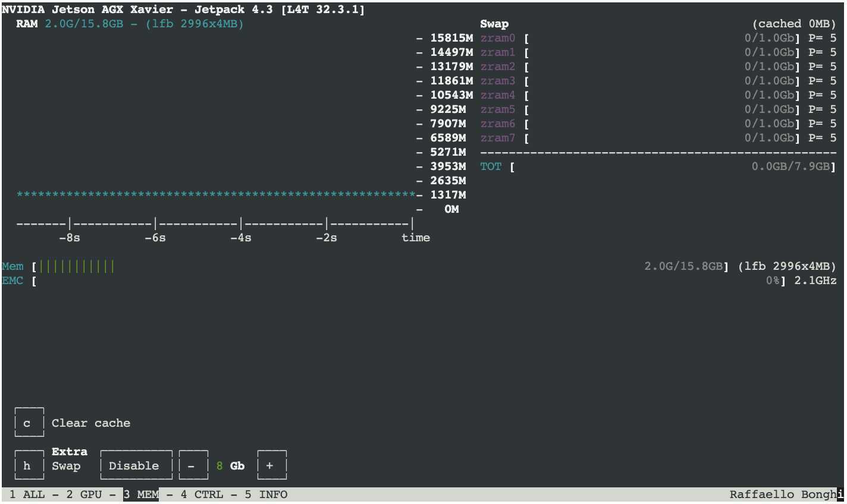Click the RAM 2.0G/15.8GB header value
This screenshot has height=504, width=847.
click(84, 24)
